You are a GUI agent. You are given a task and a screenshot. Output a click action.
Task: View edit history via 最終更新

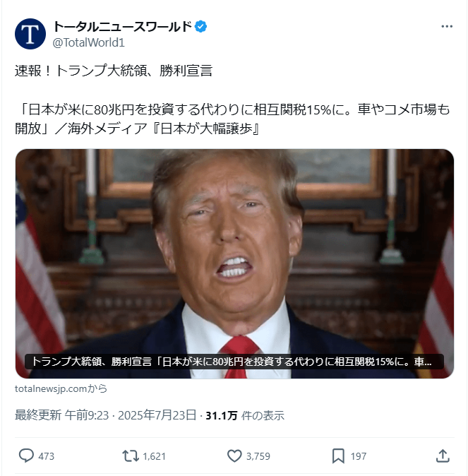38,415
